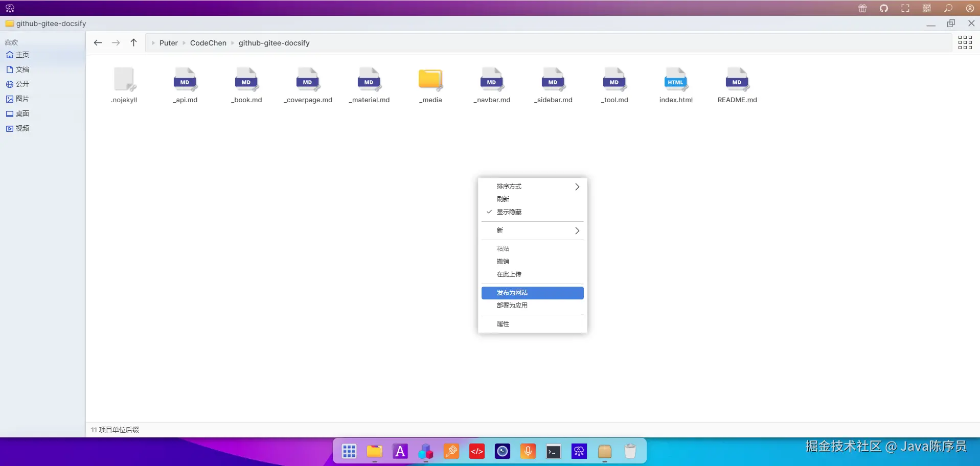Select the .nojekyll file

pyautogui.click(x=124, y=85)
